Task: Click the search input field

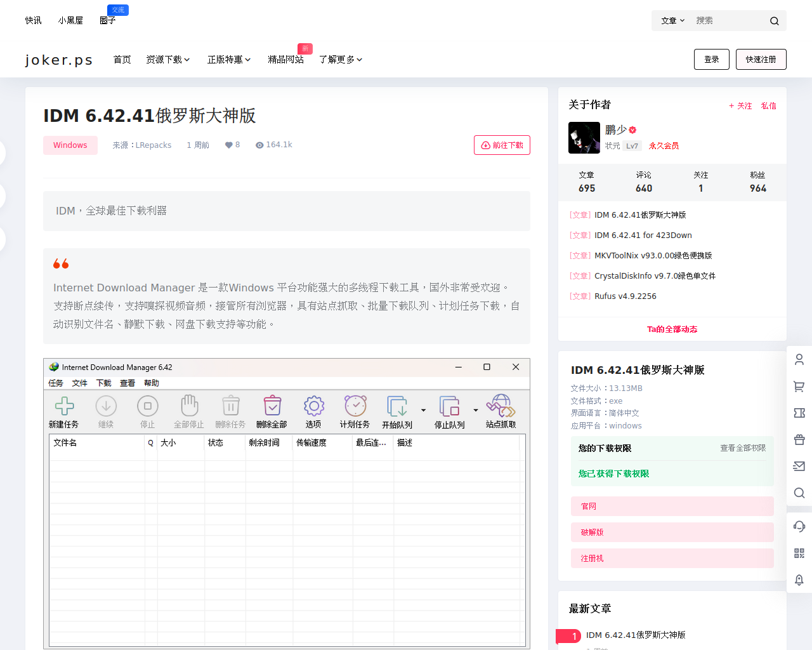Action: click(x=730, y=21)
